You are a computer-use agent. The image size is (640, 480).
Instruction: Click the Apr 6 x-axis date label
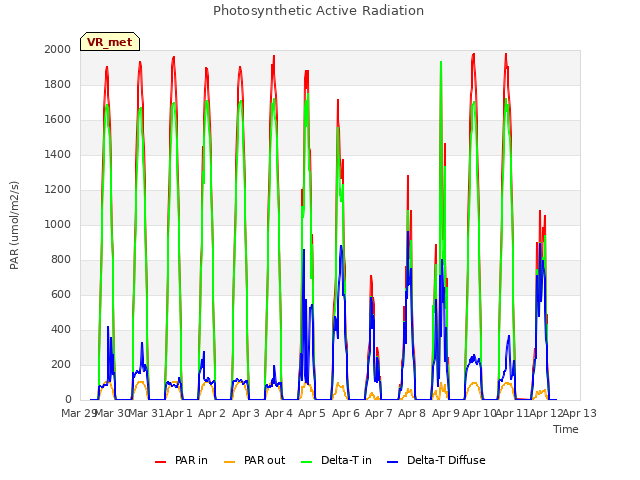346,413
